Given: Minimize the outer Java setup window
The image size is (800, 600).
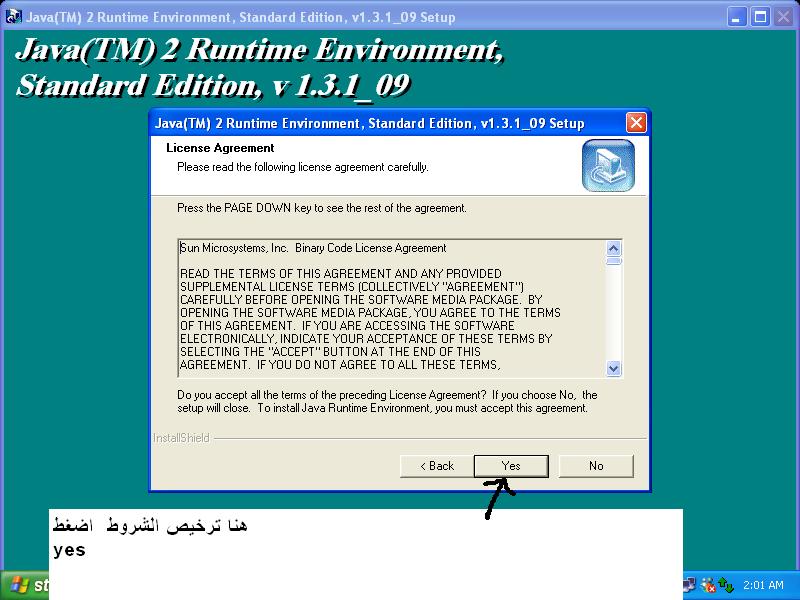Looking at the screenshot, I should coord(736,17).
